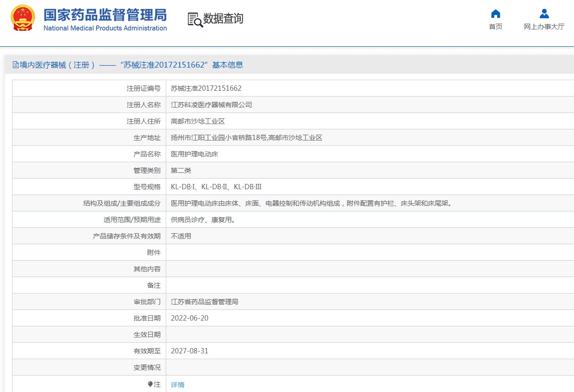
Task: Click the 产品储存条件及有效期 label
Action: [x=127, y=236]
